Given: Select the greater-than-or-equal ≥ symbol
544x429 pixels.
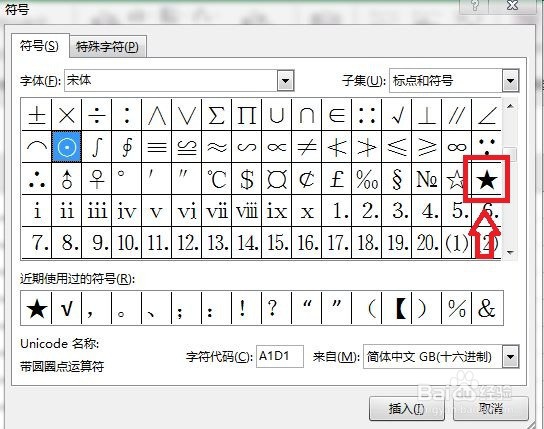Looking at the screenshot, I should (426, 147).
